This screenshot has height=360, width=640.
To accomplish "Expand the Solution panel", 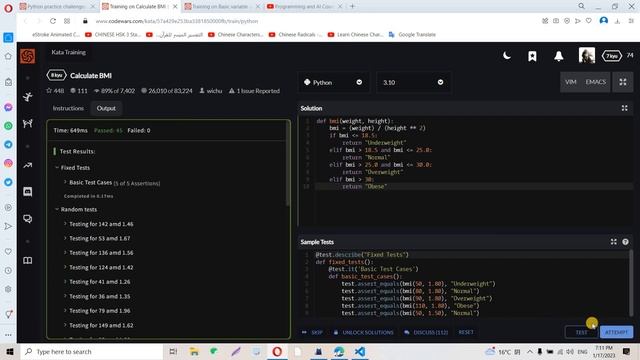I will tap(624, 108).
